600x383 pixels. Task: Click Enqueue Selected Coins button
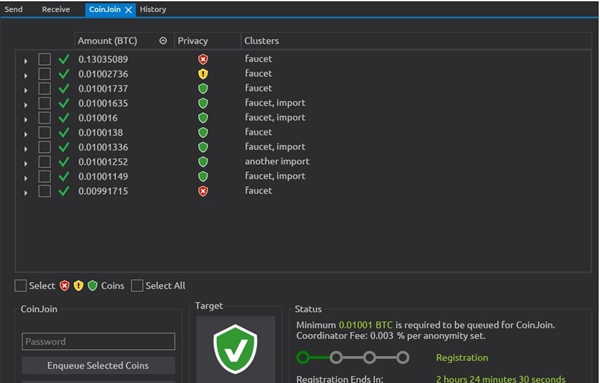coord(98,365)
